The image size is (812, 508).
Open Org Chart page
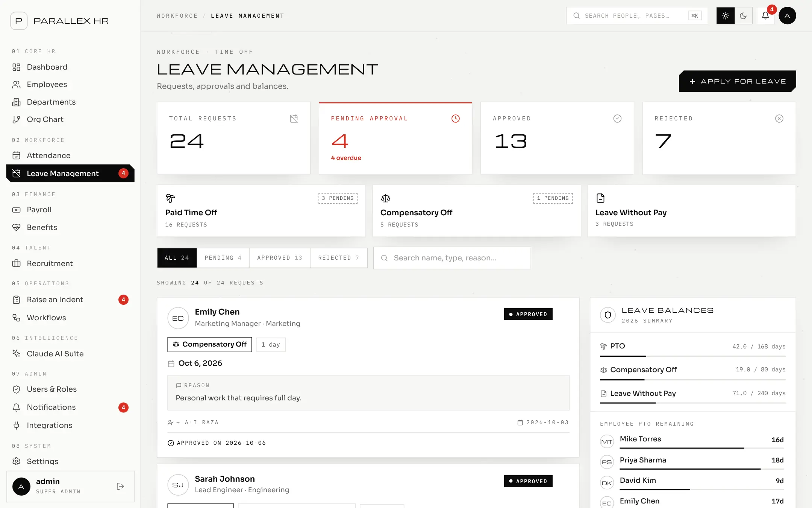pos(71,119)
